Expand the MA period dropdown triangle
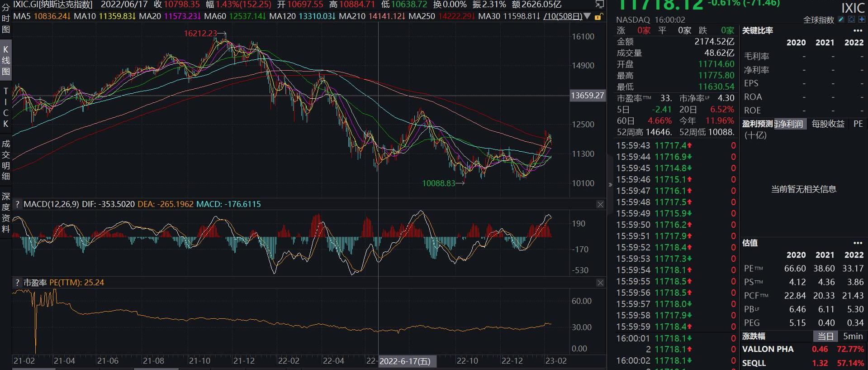The height and width of the screenshot is (370, 868). point(588,16)
